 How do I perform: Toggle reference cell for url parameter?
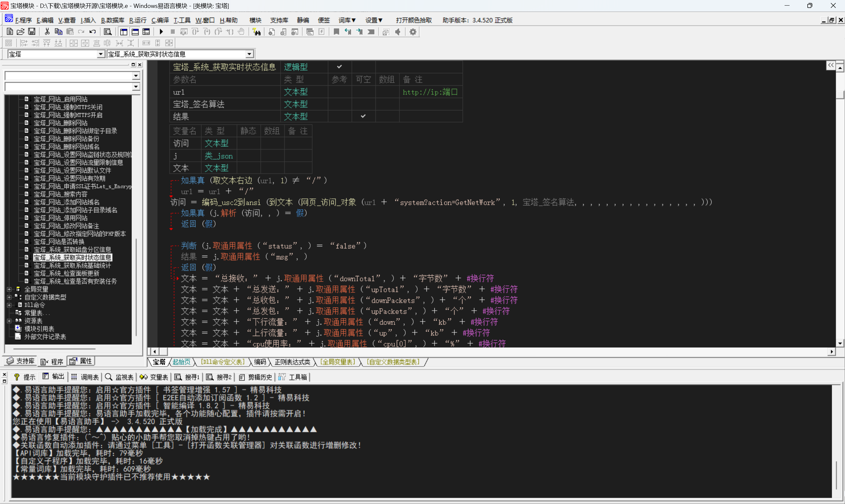tap(339, 92)
